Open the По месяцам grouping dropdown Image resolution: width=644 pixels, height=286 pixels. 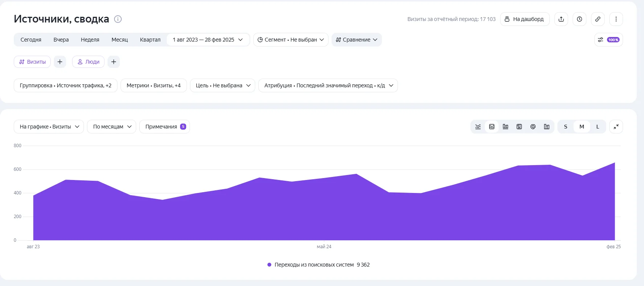click(x=112, y=127)
